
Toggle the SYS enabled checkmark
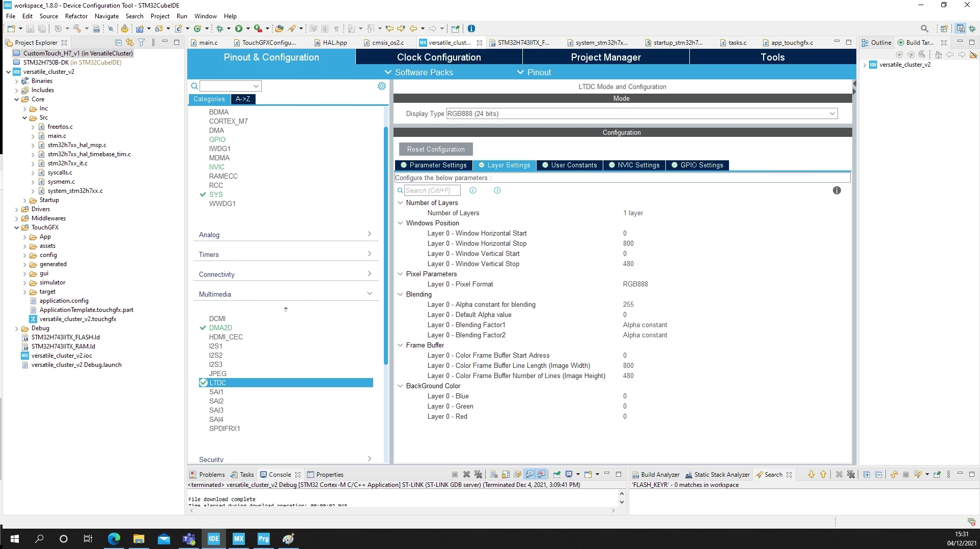(203, 194)
